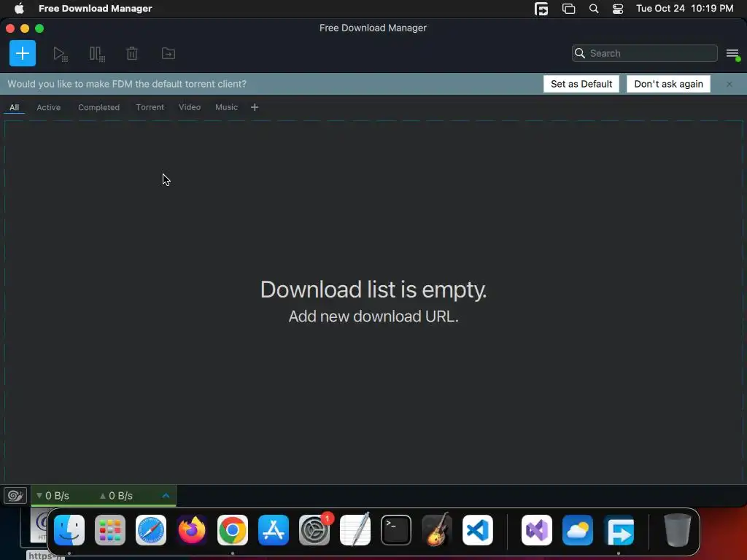747x560 pixels.
Task: Open TextEdit from the Dock
Action: [355, 529]
